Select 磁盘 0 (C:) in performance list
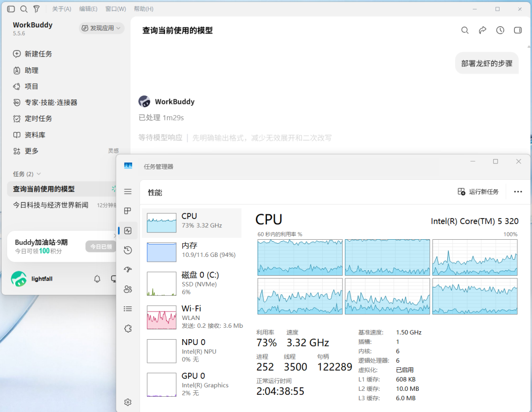Image resolution: width=532 pixels, height=412 pixels. [x=192, y=284]
